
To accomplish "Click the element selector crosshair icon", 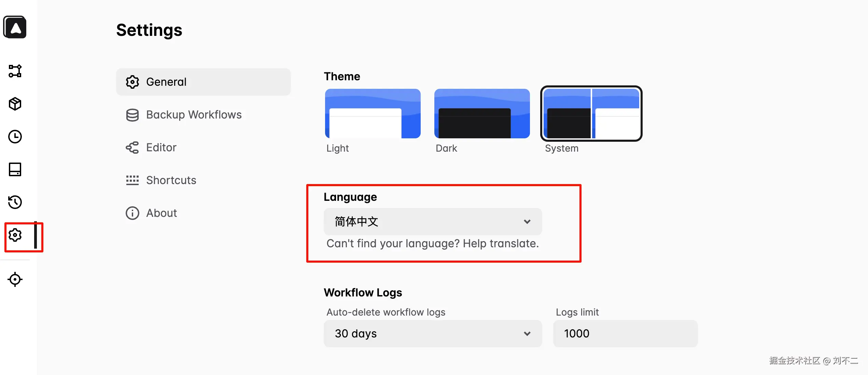I will click(15, 279).
